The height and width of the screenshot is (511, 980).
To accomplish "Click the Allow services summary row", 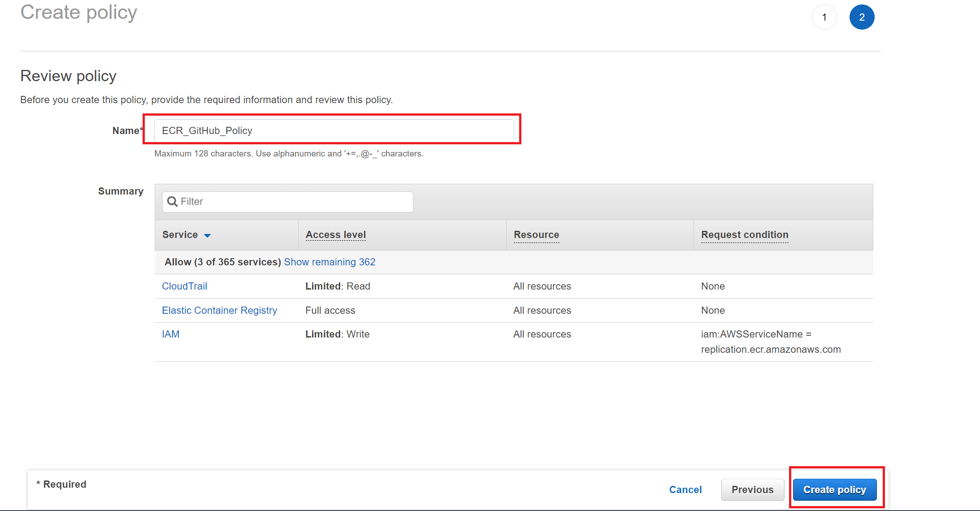I will pos(223,262).
